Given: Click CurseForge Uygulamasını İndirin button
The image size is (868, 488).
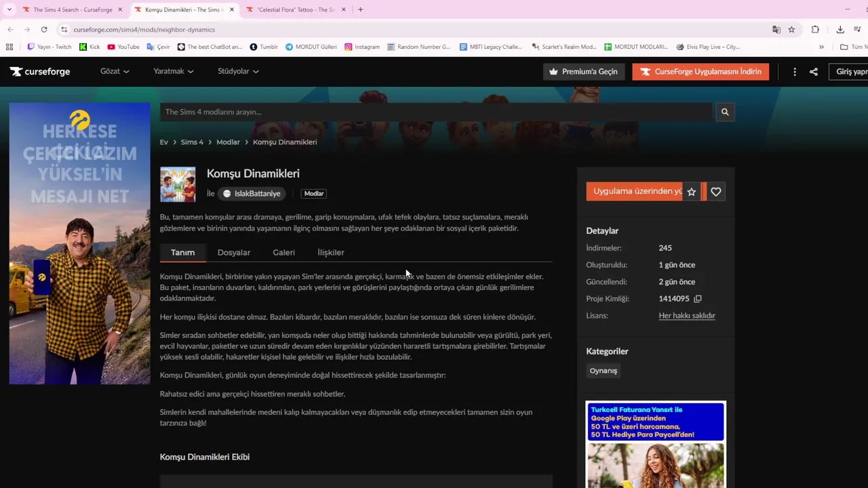Looking at the screenshot, I should point(701,71).
